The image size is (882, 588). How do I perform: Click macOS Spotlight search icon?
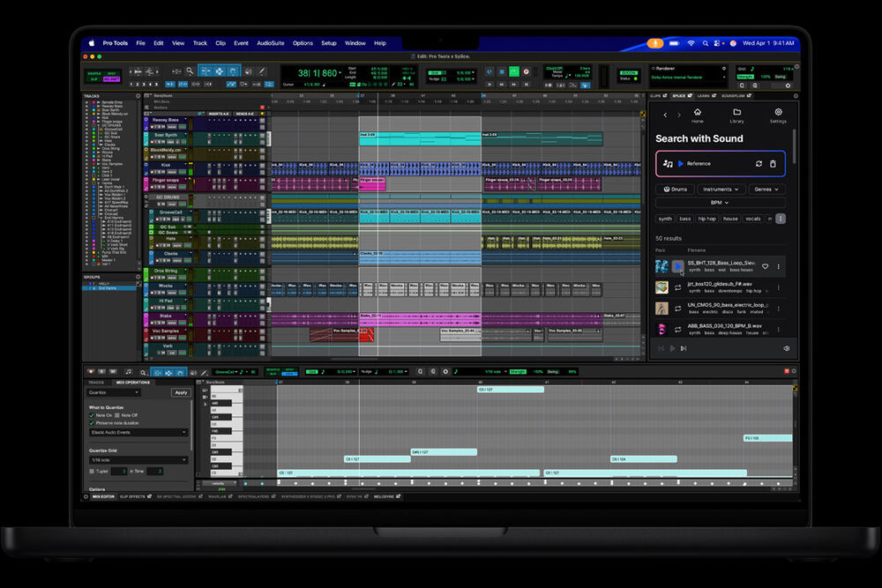coord(705,43)
